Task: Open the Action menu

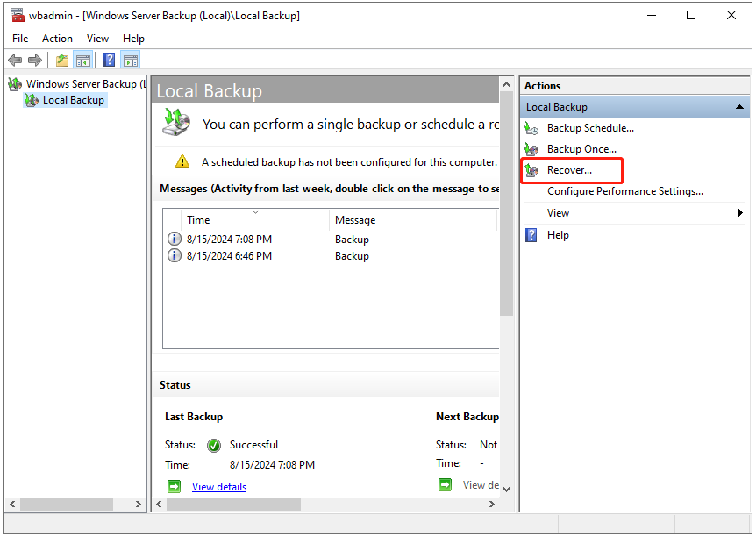Action: point(57,39)
